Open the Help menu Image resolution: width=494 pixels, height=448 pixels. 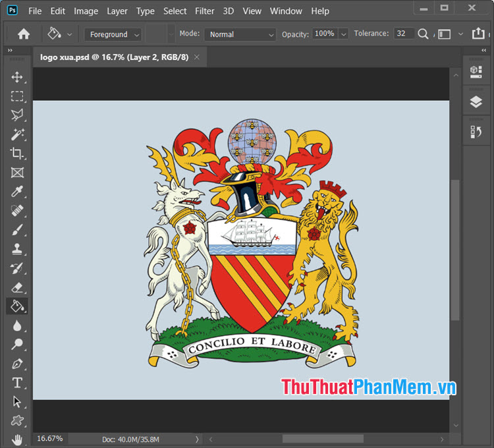320,11
